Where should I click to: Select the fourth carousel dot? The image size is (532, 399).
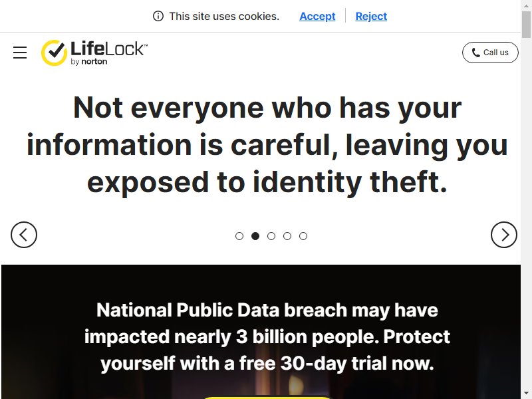pyautogui.click(x=287, y=236)
